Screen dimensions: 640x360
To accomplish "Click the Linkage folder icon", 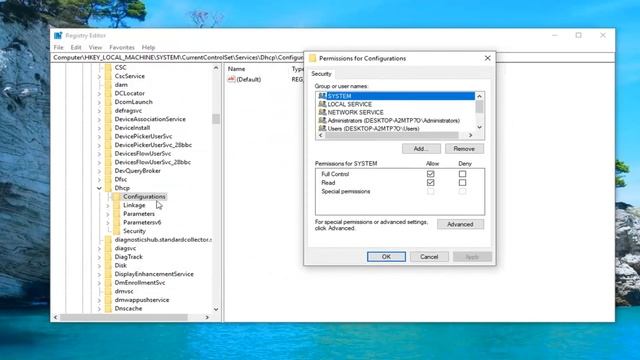I will 117,205.
